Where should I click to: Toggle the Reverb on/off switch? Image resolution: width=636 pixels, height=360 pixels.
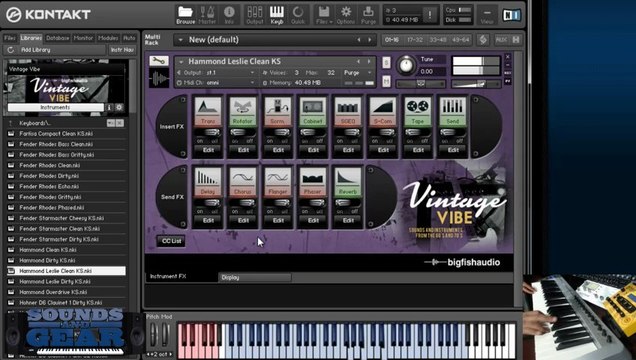(348, 203)
